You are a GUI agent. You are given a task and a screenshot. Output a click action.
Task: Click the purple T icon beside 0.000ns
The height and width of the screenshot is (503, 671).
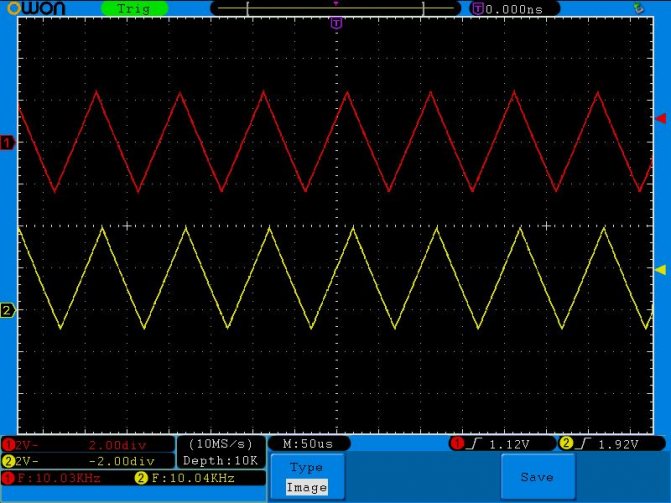click(477, 9)
